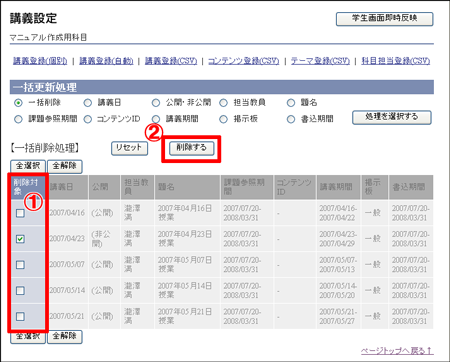Image resolution: width=450 pixels, height=362 pixels.
Task: Click the 題名 column header
Action: click(x=187, y=187)
